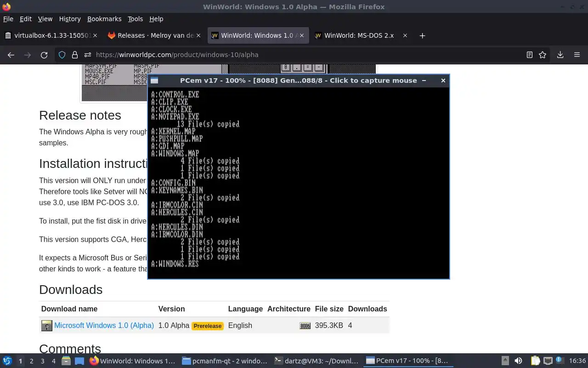
Task: Open the Edit menu
Action: click(26, 19)
